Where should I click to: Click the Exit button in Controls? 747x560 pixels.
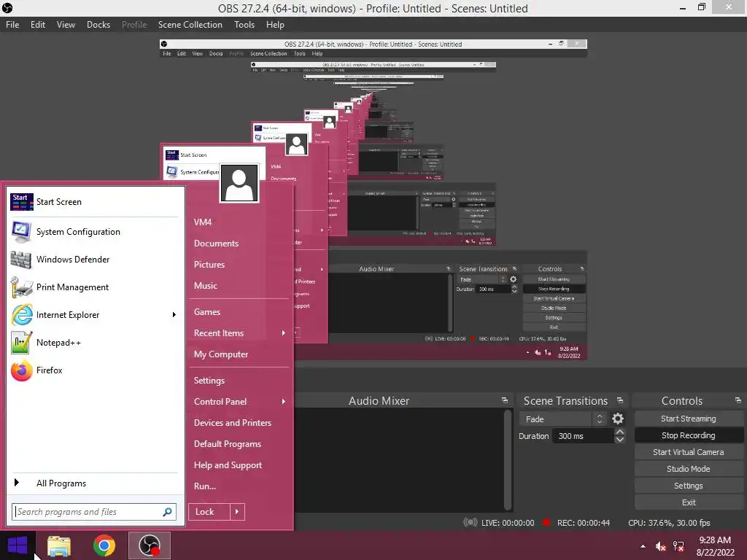[x=689, y=502]
